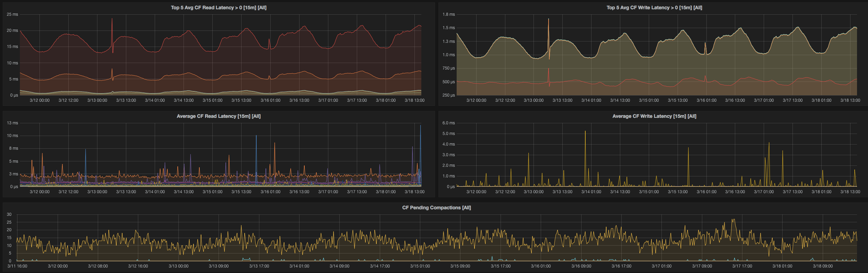Open the CF Pending Compactions panel title menu

[436, 208]
